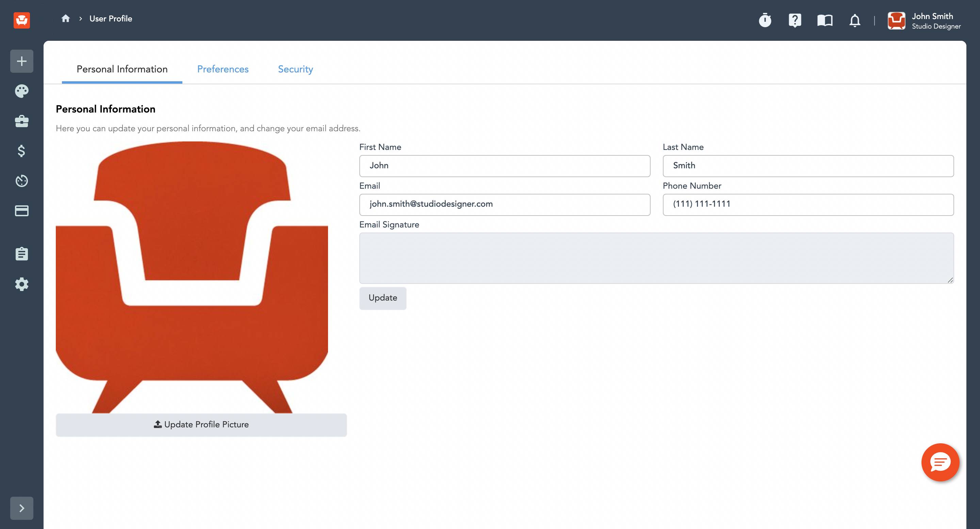Click the Studio Designer logo in sidebar
This screenshot has width=980, height=529.
pos(22,20)
